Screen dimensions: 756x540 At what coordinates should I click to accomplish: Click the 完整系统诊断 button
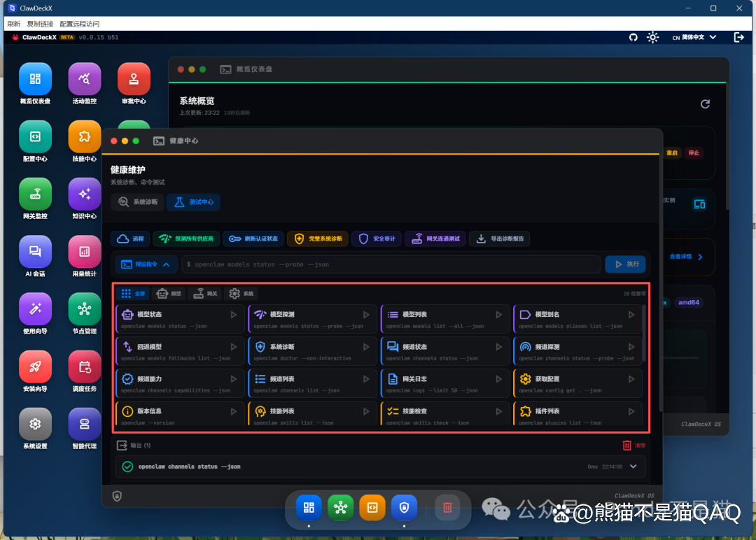pos(317,239)
